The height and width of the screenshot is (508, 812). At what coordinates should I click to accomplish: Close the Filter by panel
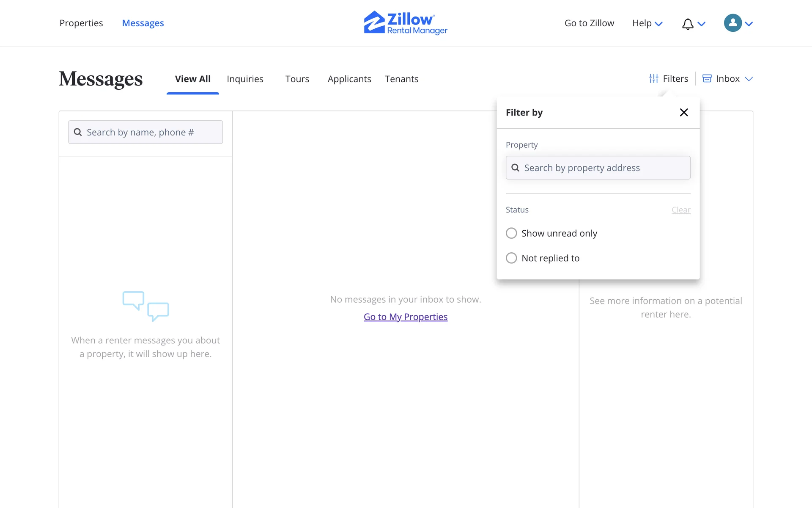pos(683,112)
